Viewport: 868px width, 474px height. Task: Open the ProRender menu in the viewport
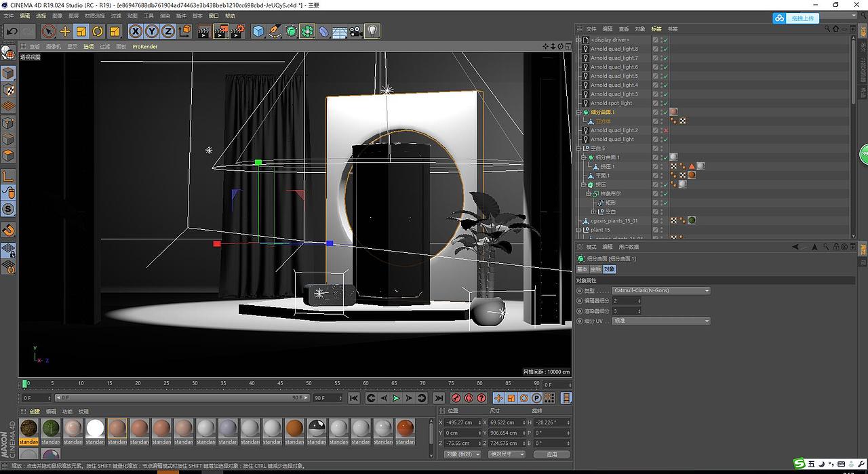click(x=144, y=46)
